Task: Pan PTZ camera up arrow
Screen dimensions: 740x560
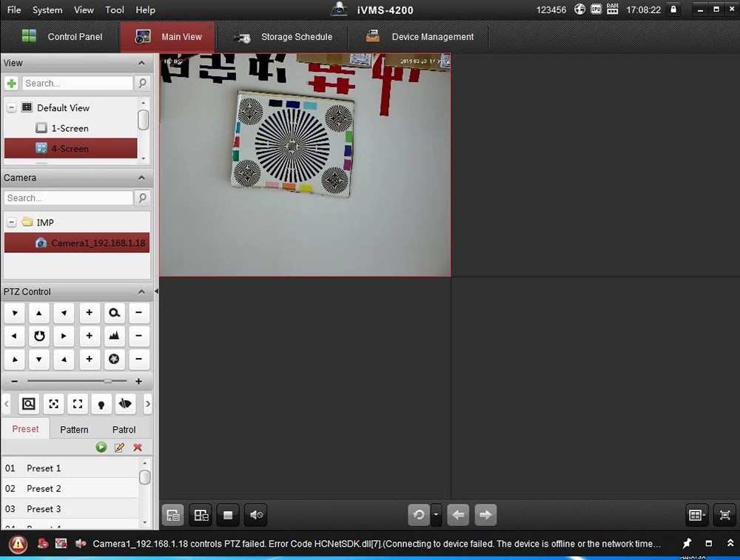Action: pyautogui.click(x=39, y=313)
